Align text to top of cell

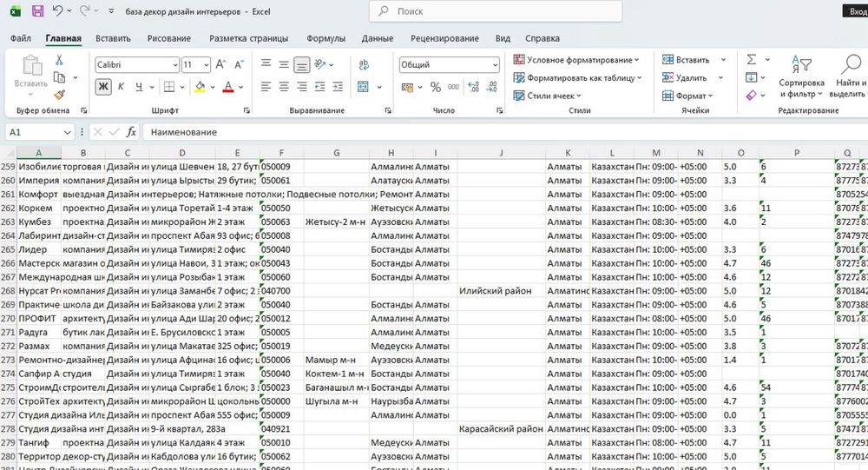tap(266, 64)
